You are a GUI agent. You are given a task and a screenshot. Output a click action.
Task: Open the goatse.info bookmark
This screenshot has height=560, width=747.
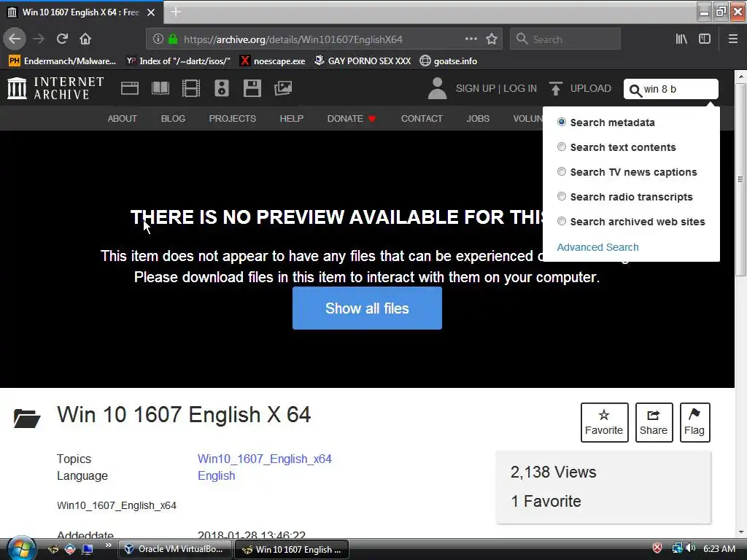(x=449, y=61)
